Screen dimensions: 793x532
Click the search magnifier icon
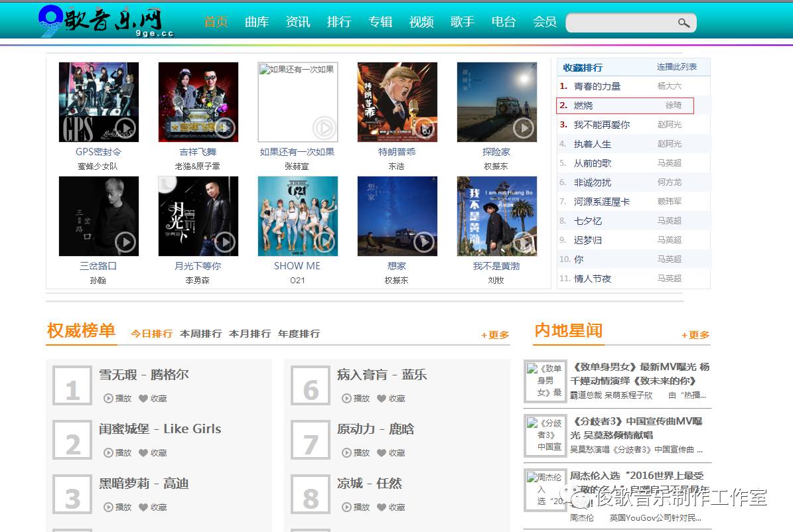684,23
